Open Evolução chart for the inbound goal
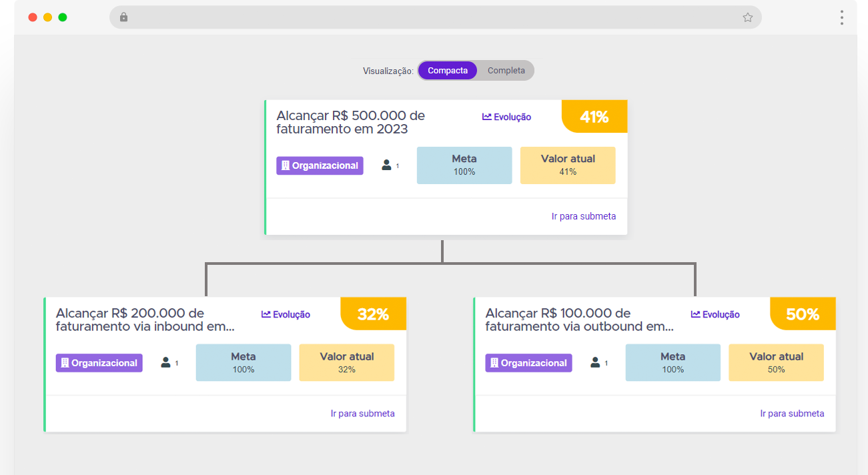The height and width of the screenshot is (475, 868). coord(286,314)
